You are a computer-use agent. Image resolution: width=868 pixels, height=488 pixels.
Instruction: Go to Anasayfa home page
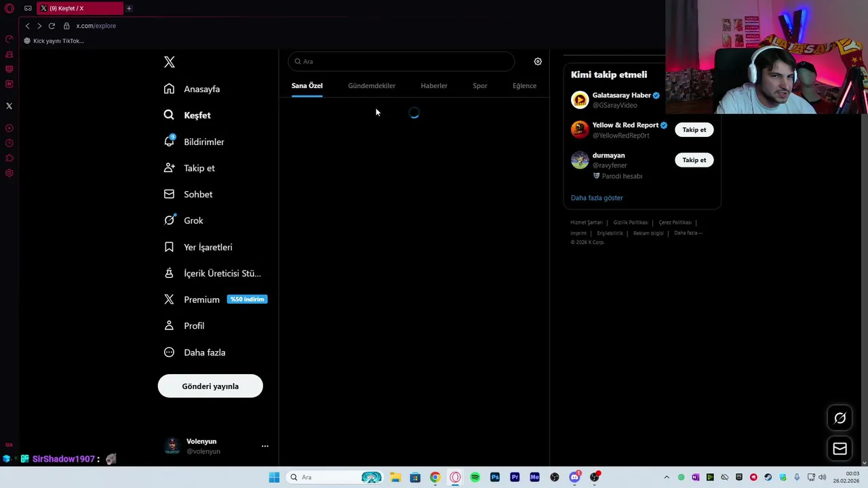192,89
